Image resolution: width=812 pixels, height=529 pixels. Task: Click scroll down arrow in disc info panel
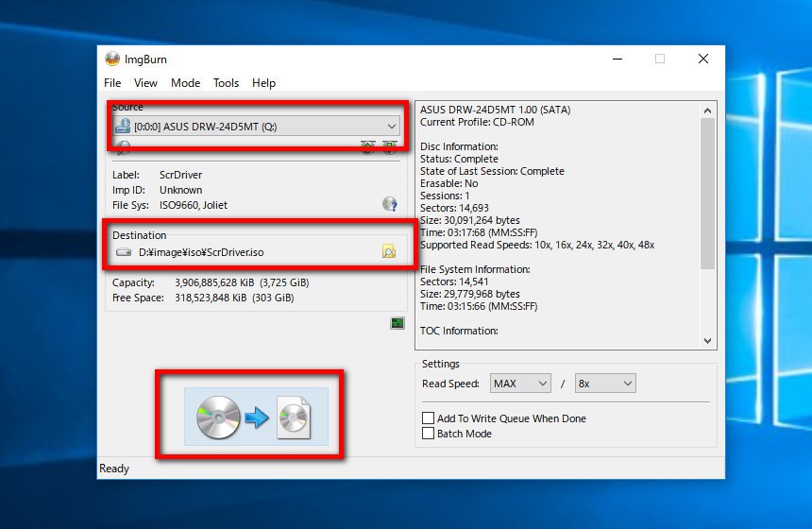[x=708, y=341]
